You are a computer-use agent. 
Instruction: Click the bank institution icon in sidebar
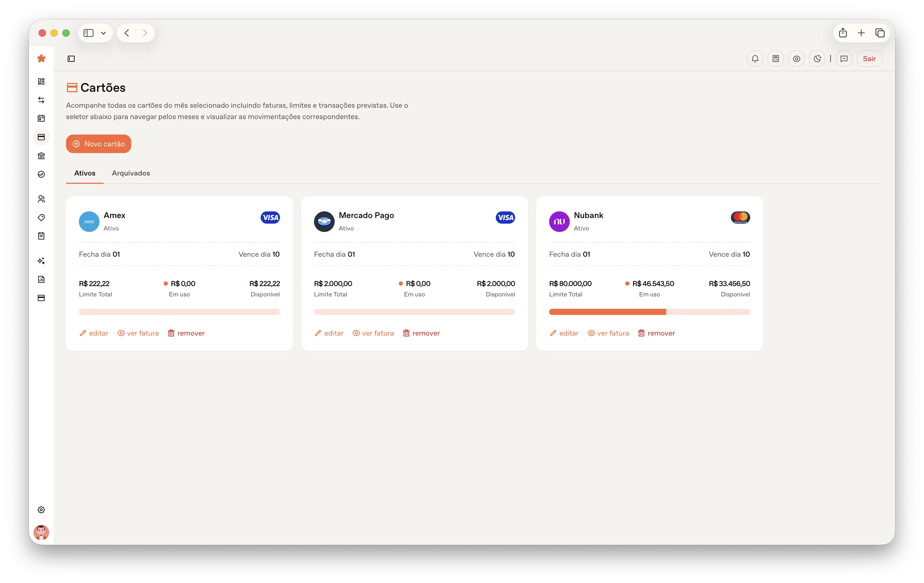pyautogui.click(x=42, y=156)
